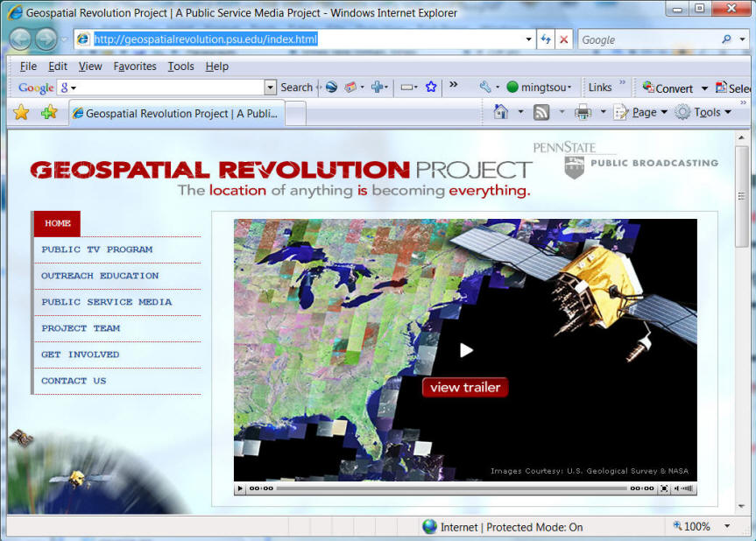Click the Google Toolbar rectangle button icon
Viewport: 756px width, 541px height.
(407, 88)
